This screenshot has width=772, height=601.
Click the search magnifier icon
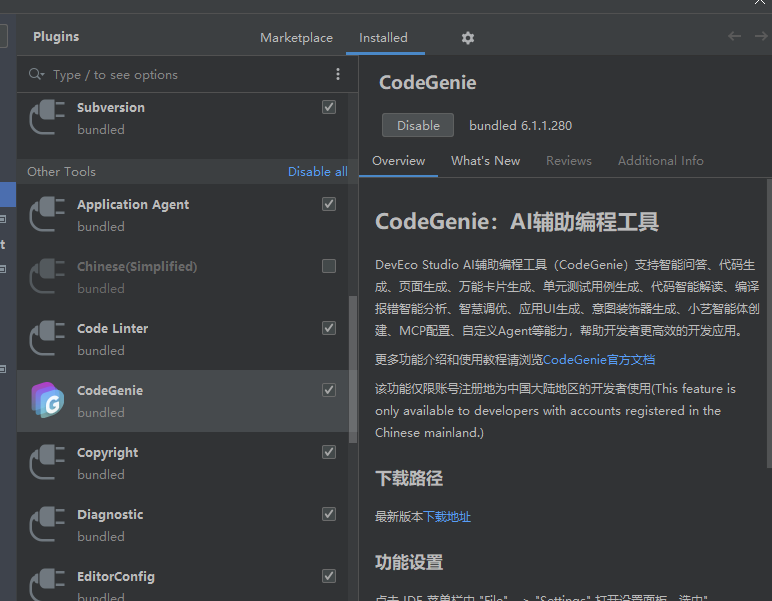[x=36, y=74]
